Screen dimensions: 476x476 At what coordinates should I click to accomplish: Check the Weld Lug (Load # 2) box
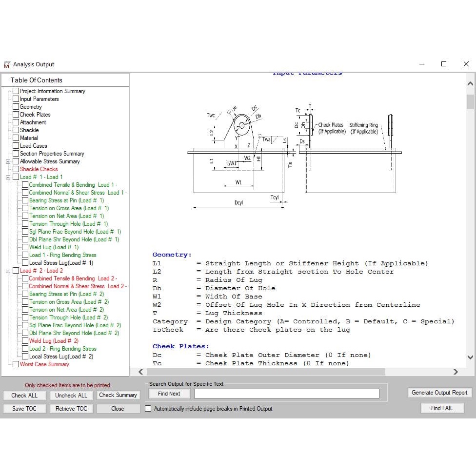(25, 341)
